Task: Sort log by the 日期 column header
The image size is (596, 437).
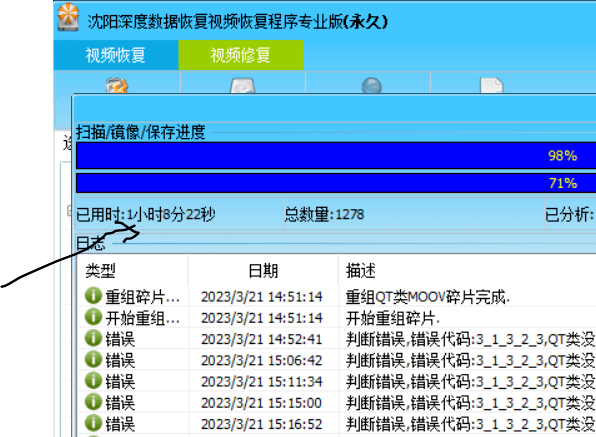Action: (263, 271)
